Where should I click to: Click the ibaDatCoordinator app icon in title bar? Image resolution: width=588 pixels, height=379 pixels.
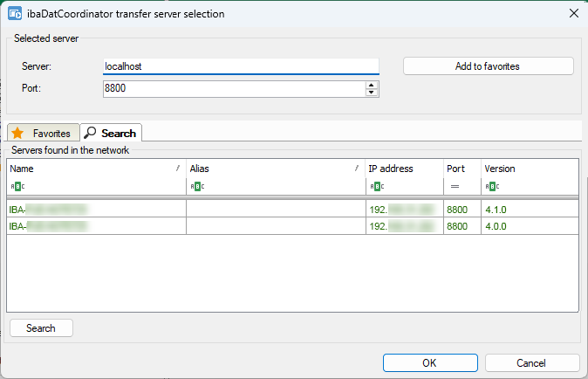click(15, 13)
